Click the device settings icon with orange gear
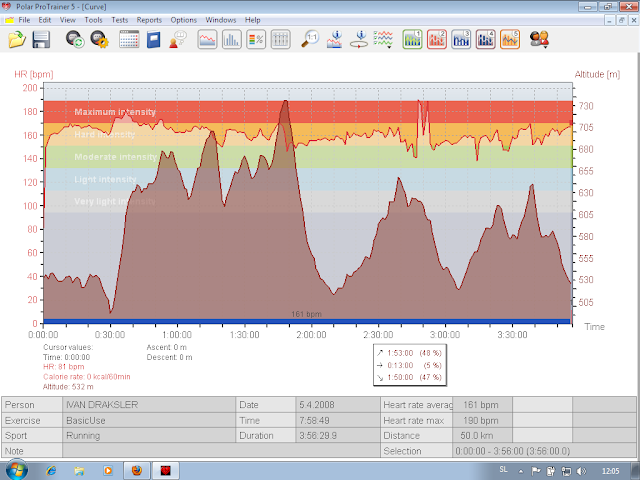The width and height of the screenshot is (640, 480). tap(100, 40)
